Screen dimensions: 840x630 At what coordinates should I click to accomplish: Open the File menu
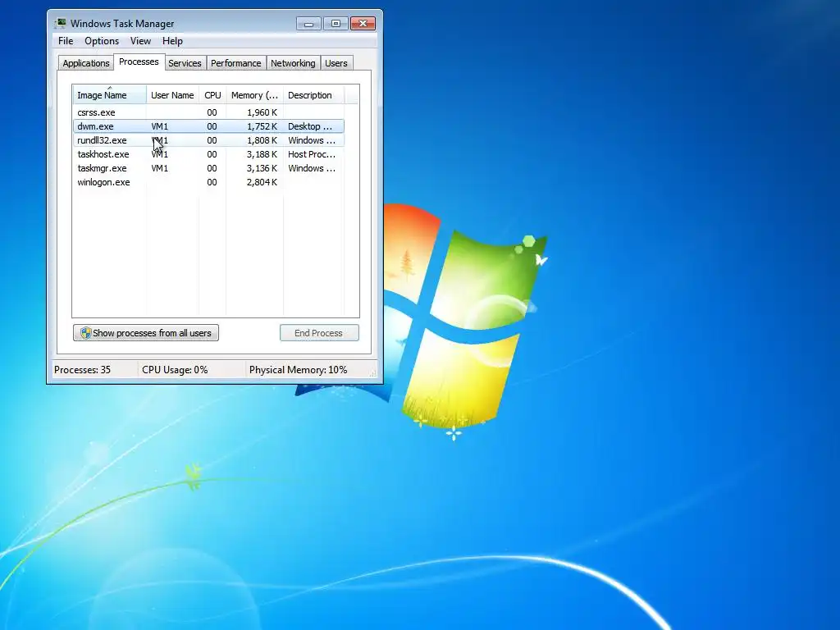(x=66, y=41)
